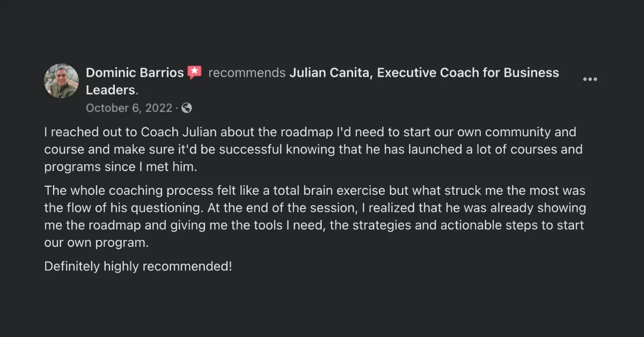644x337 pixels.
Task: Click the gray "recommends" label
Action: 247,72
